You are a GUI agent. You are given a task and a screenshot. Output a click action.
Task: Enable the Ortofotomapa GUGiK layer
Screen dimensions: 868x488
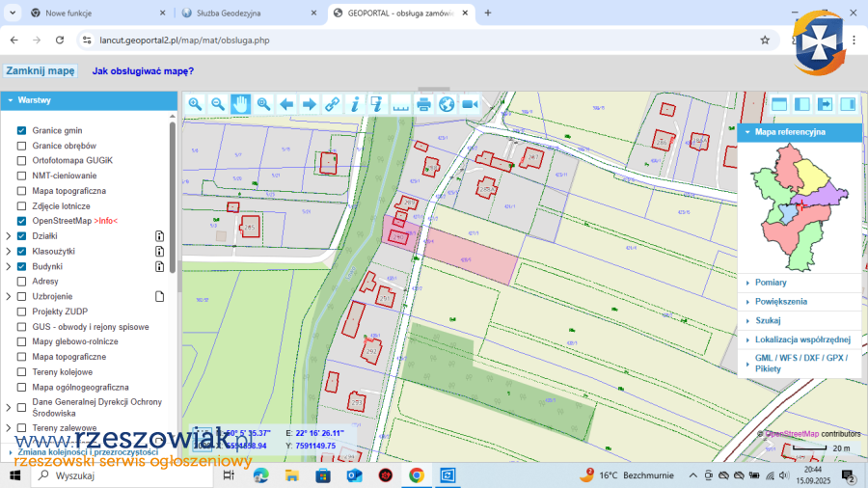coord(21,160)
